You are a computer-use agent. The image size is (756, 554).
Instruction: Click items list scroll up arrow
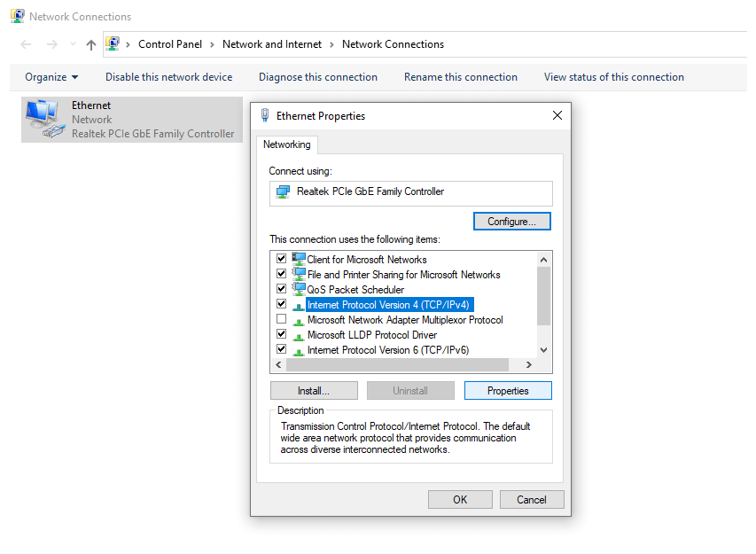click(544, 260)
